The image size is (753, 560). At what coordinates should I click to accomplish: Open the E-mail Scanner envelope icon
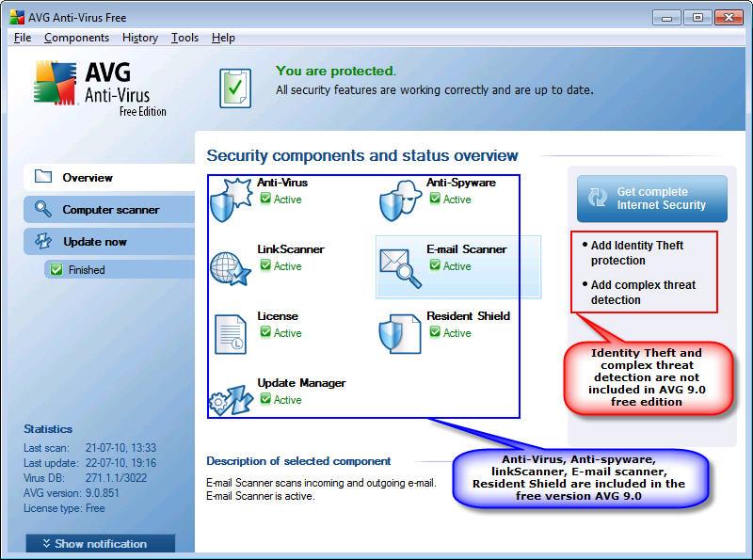[x=400, y=268]
